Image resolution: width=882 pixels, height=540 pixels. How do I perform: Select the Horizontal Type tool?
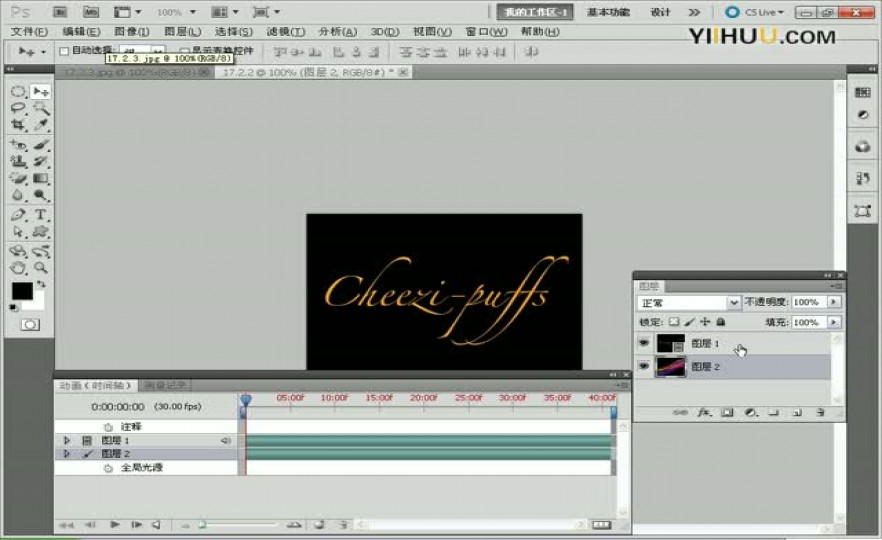pyautogui.click(x=40, y=215)
